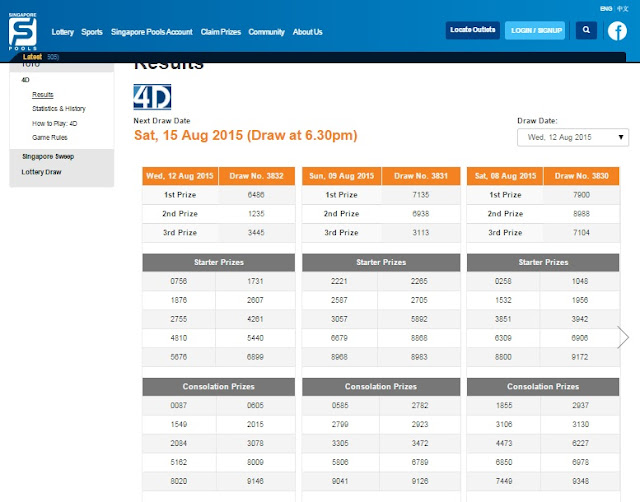This screenshot has height=502, width=640.
Task: Click the Singapore Pools logo
Action: (x=23, y=31)
